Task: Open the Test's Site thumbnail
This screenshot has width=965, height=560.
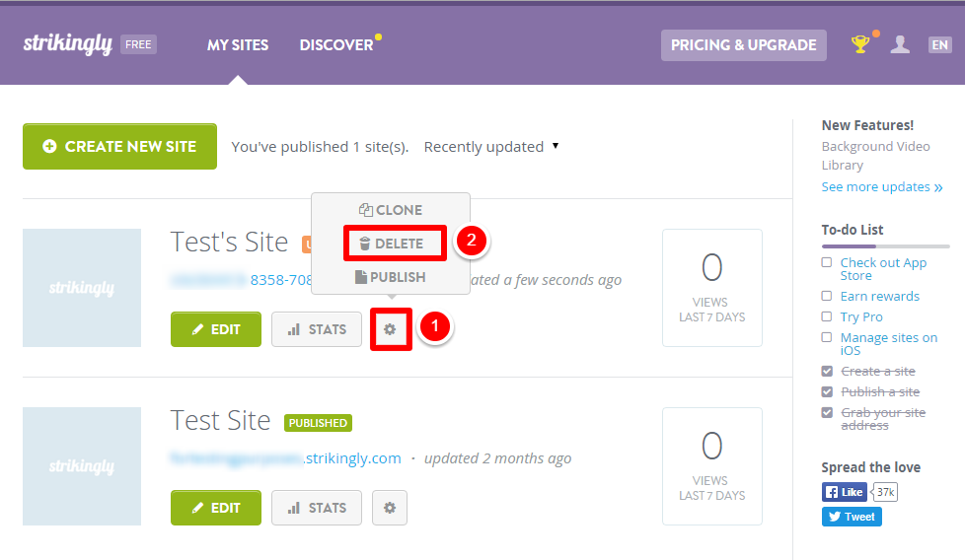Action: 82,288
